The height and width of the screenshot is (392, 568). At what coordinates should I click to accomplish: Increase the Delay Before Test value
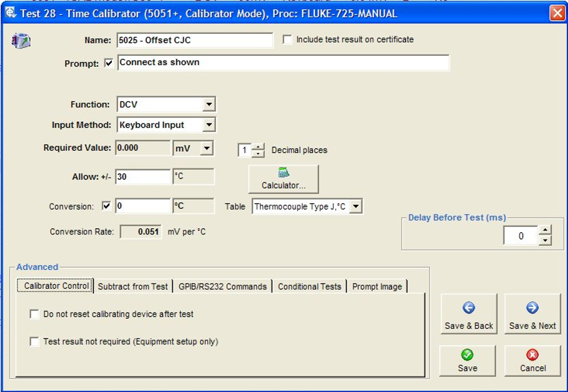[545, 231]
